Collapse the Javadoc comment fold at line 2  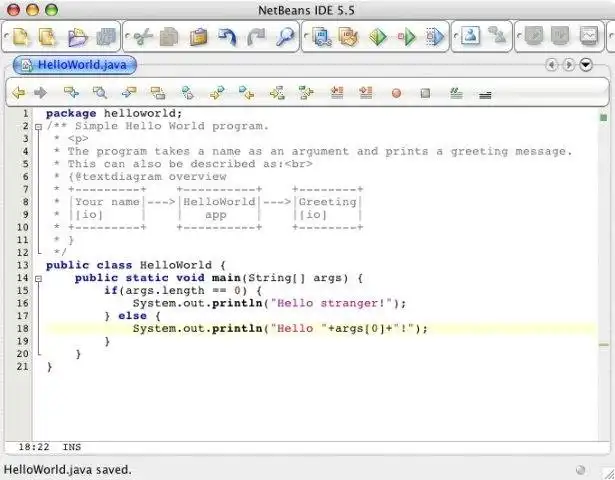tap(38, 127)
